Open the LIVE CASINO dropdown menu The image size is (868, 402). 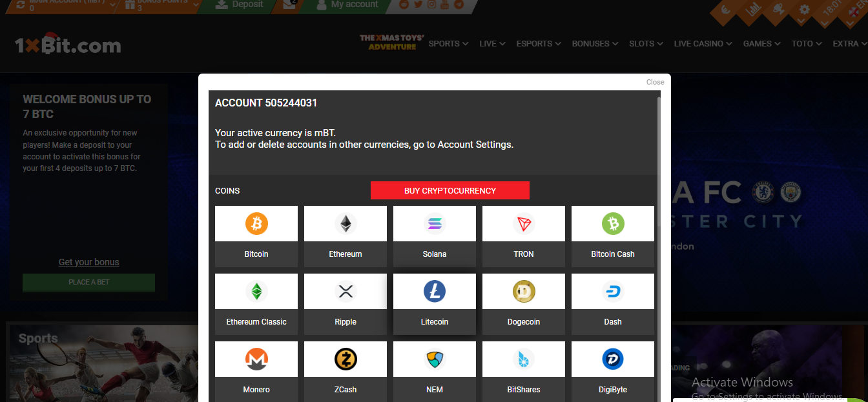click(701, 43)
